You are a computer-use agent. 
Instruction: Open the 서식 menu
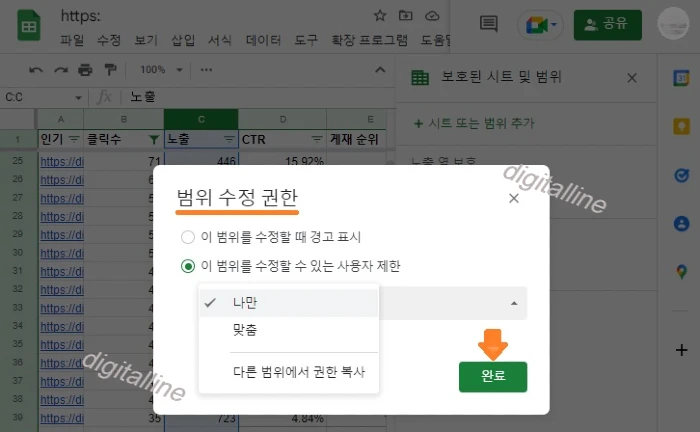(220, 40)
